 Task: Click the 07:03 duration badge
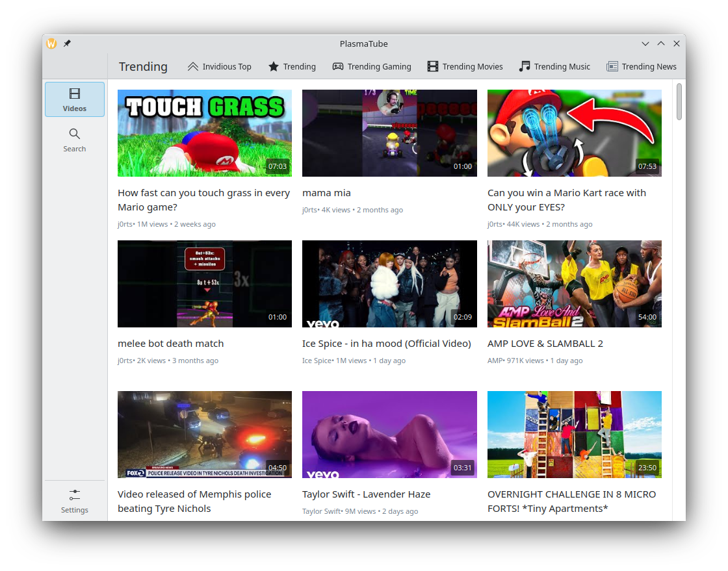(x=278, y=166)
